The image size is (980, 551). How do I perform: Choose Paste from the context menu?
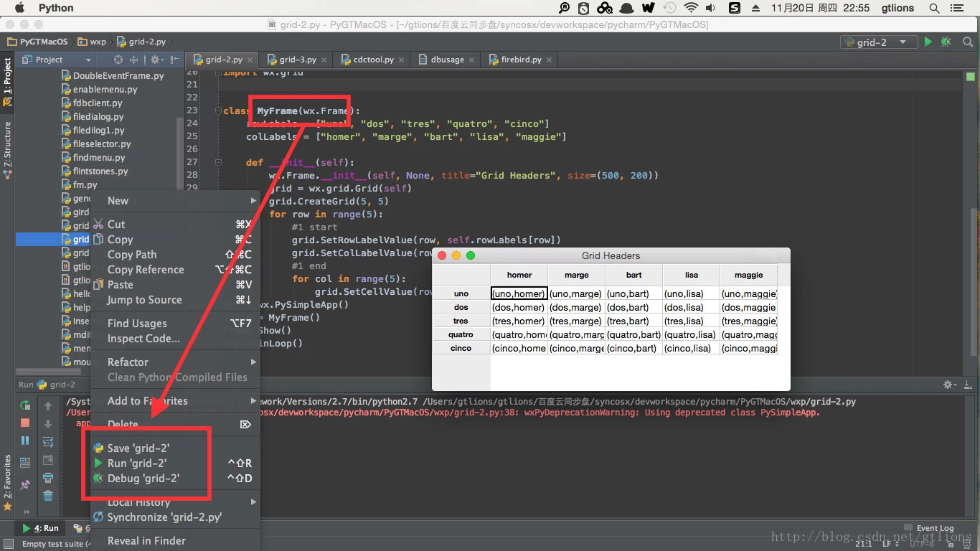tap(174, 285)
